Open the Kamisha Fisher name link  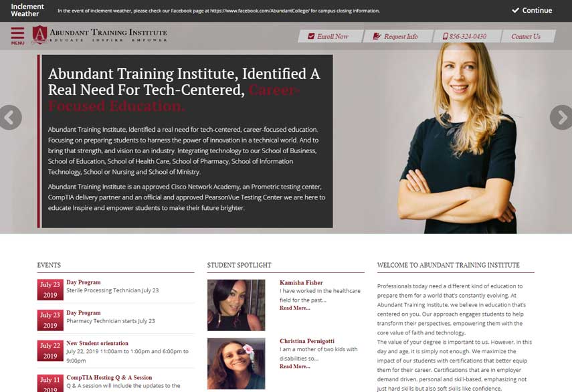[301, 282]
